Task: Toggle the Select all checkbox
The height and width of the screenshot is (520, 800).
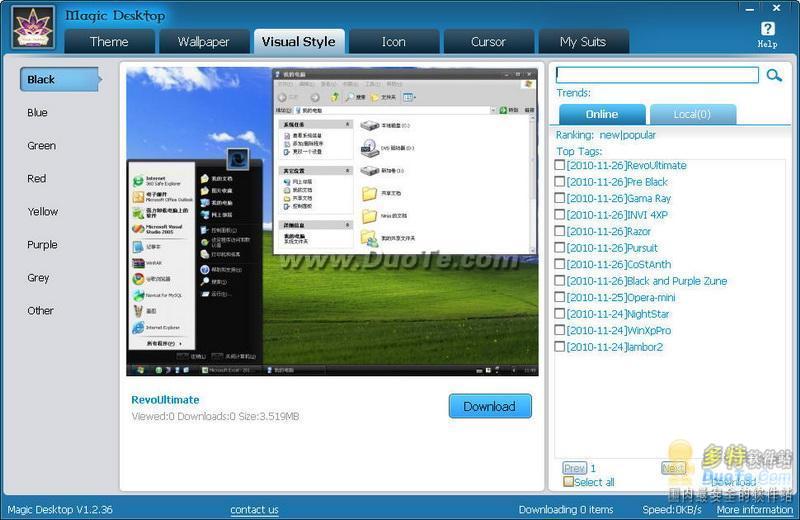Action: [568, 481]
